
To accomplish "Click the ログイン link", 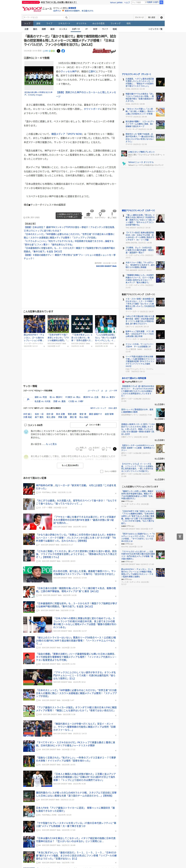I will coord(57,11).
